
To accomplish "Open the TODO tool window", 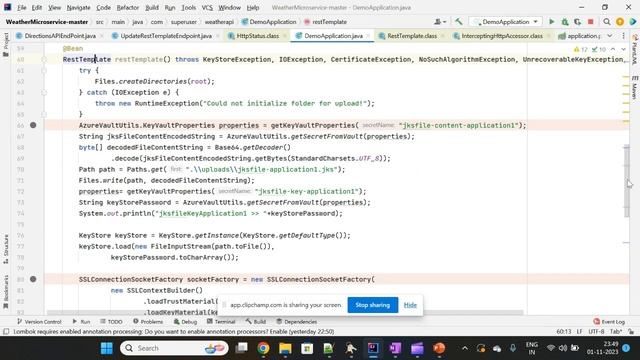I will pos(111,322).
